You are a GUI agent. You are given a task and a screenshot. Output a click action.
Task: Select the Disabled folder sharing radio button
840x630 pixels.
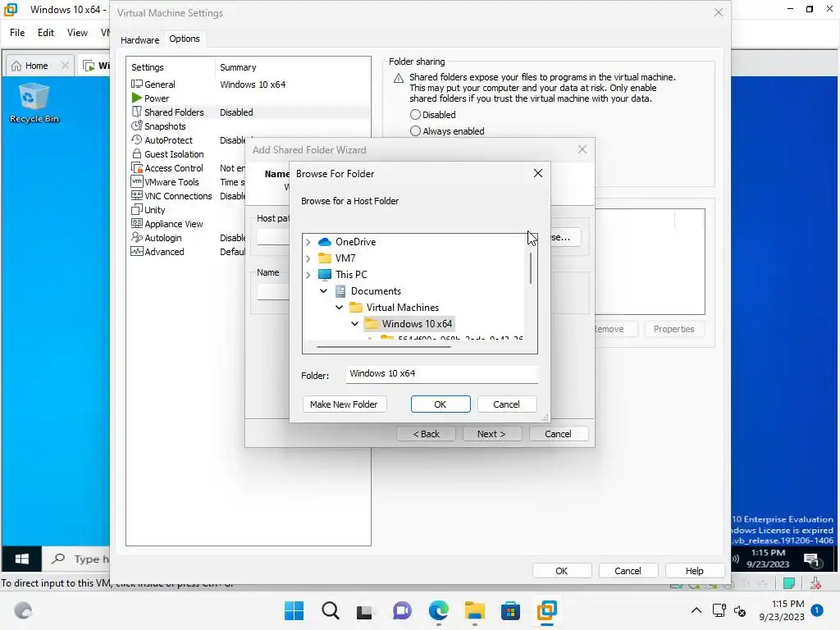[x=415, y=115]
